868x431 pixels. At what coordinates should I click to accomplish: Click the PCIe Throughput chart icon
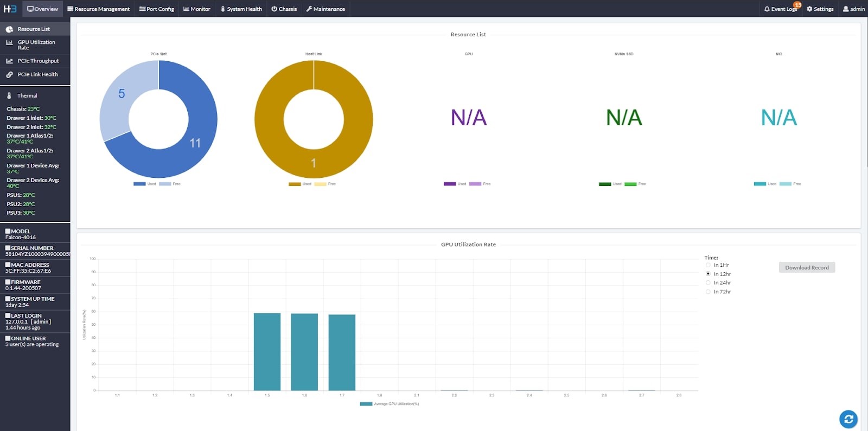[9, 61]
